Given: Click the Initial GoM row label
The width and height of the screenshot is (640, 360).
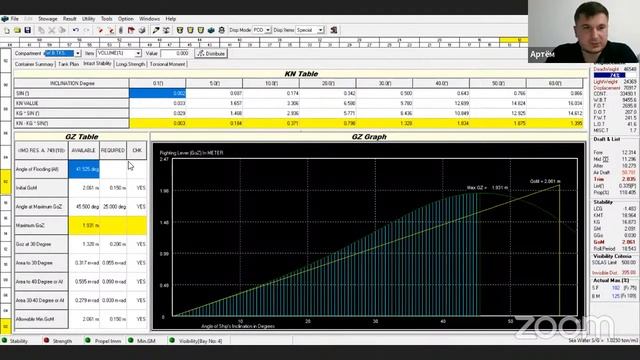Looking at the screenshot, I should pos(41,188).
